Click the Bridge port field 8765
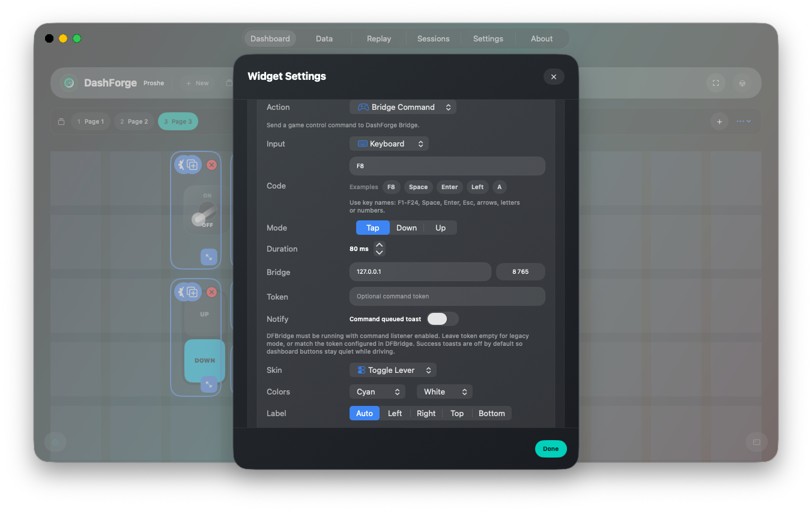This screenshot has width=812, height=514. (521, 271)
